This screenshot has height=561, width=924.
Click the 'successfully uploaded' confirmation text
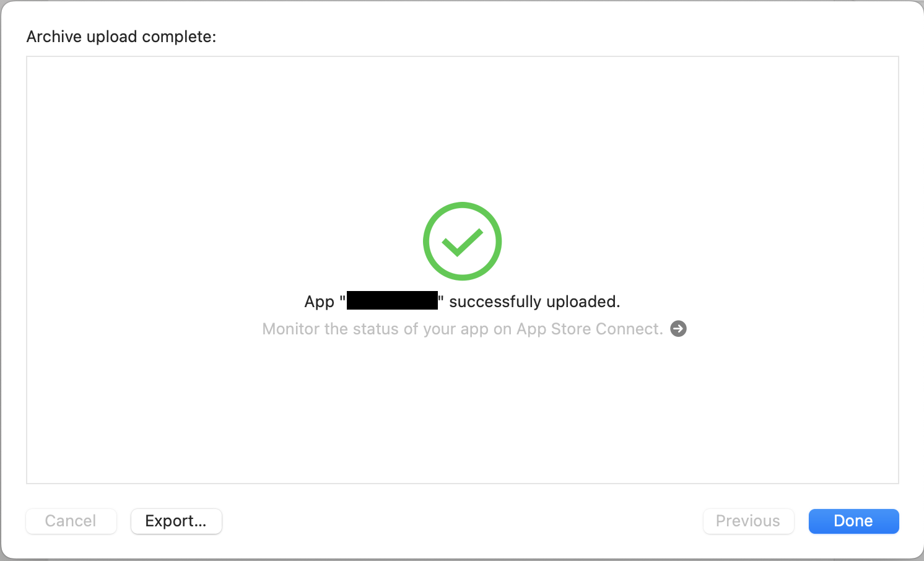coord(533,302)
